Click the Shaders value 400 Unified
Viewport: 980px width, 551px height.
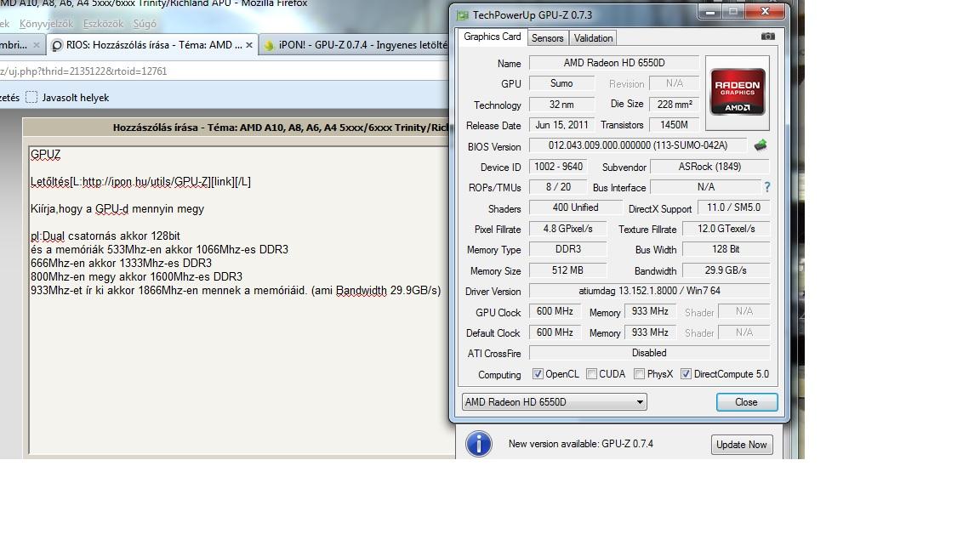click(x=576, y=207)
